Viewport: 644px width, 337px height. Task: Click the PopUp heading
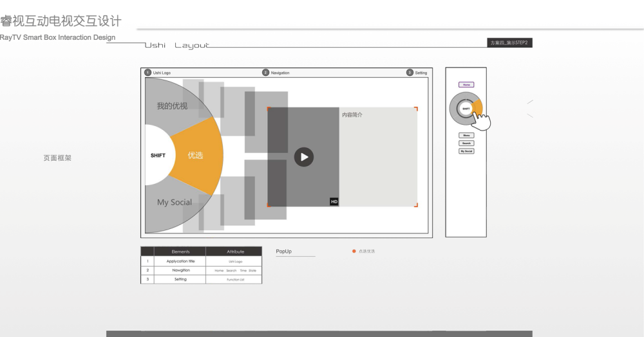point(284,251)
